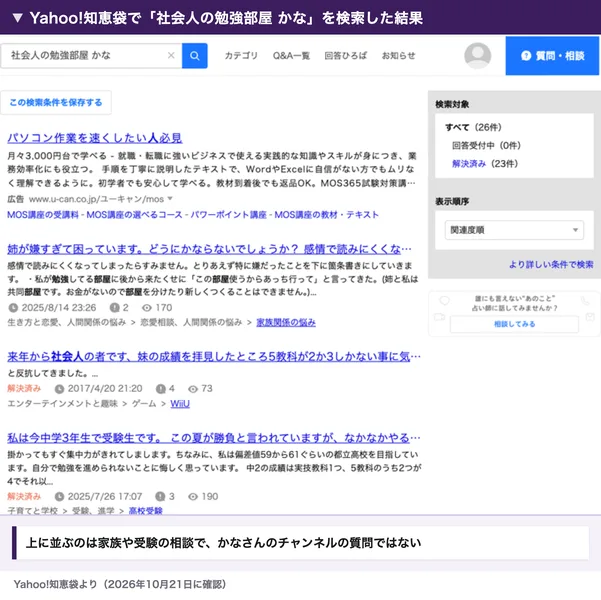Open the パワーポイント講座 link
Screen dimensions: 601x600
[228, 215]
